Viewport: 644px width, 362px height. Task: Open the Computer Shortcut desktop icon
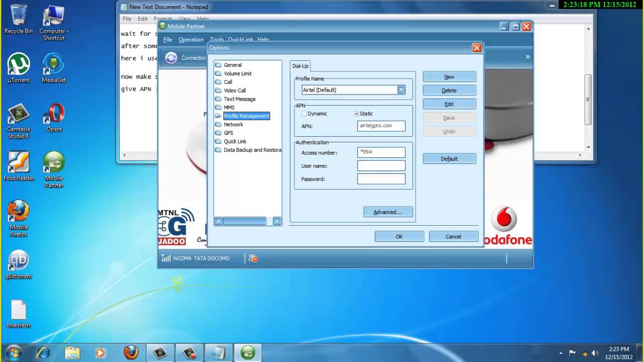tap(54, 24)
